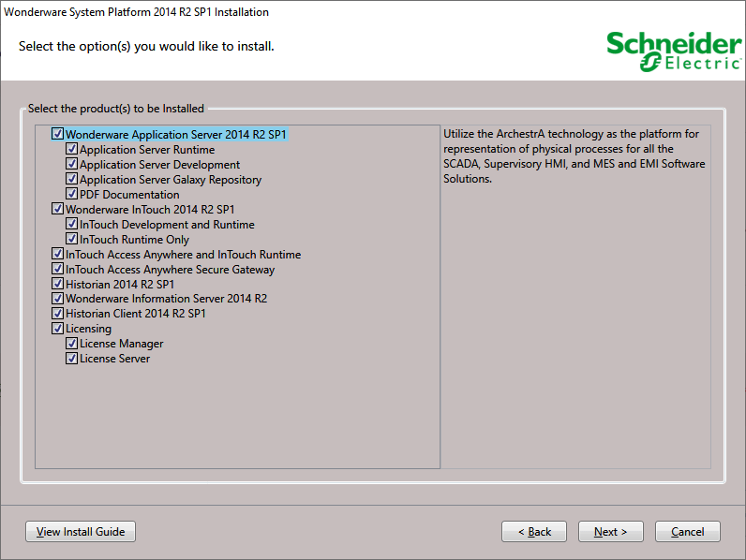
Task: Select the Application Server Galaxy Repository label
Action: click(171, 180)
